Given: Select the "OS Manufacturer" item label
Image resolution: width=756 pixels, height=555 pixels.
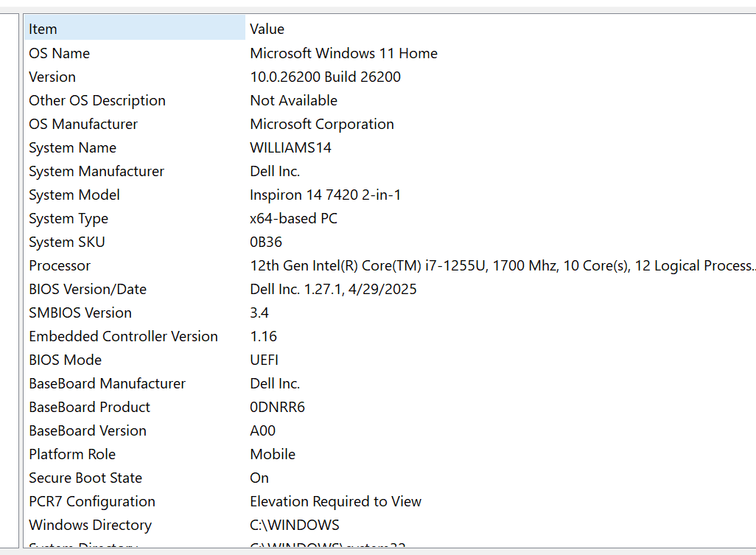Looking at the screenshot, I should coord(83,124).
